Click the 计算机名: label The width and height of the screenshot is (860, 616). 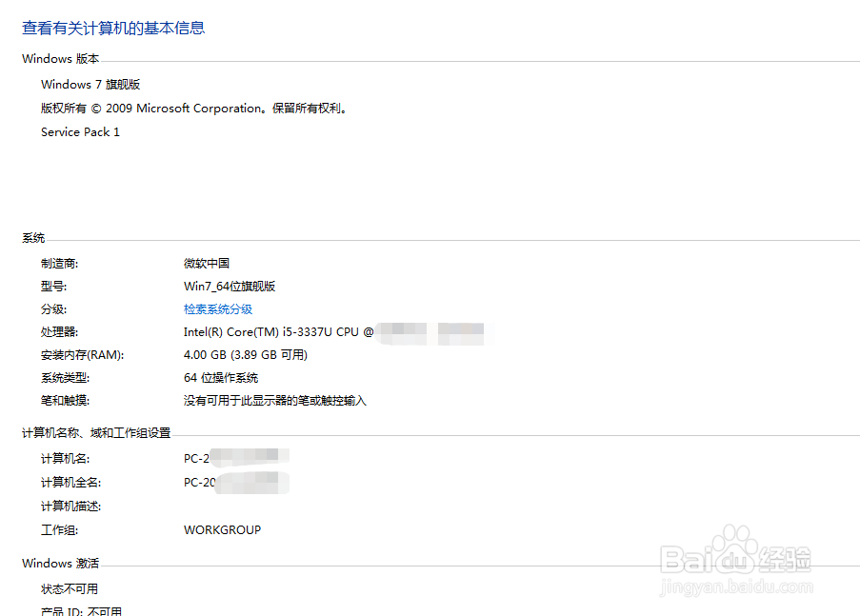coord(65,459)
